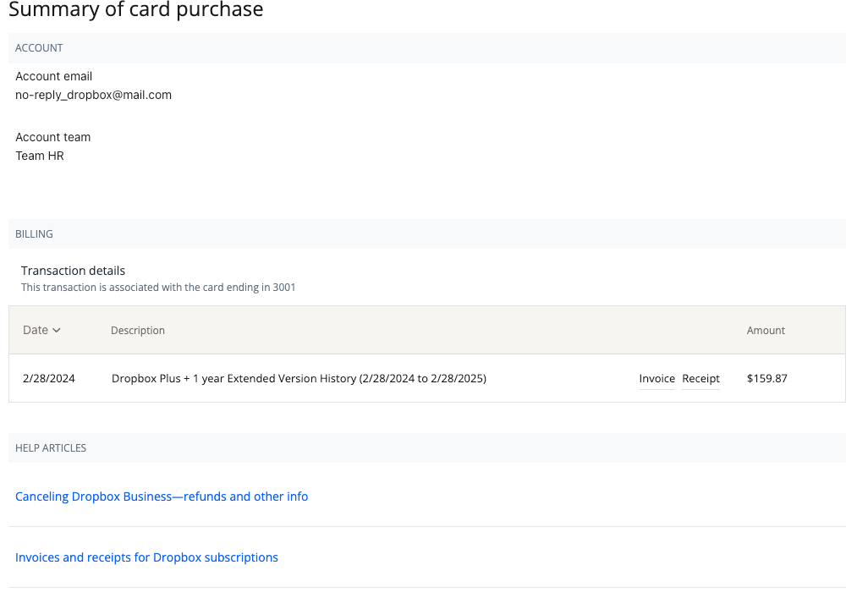Screen dimensions: 868x598
Task: Click the HELP ARTICLES section header
Action: 51,448
